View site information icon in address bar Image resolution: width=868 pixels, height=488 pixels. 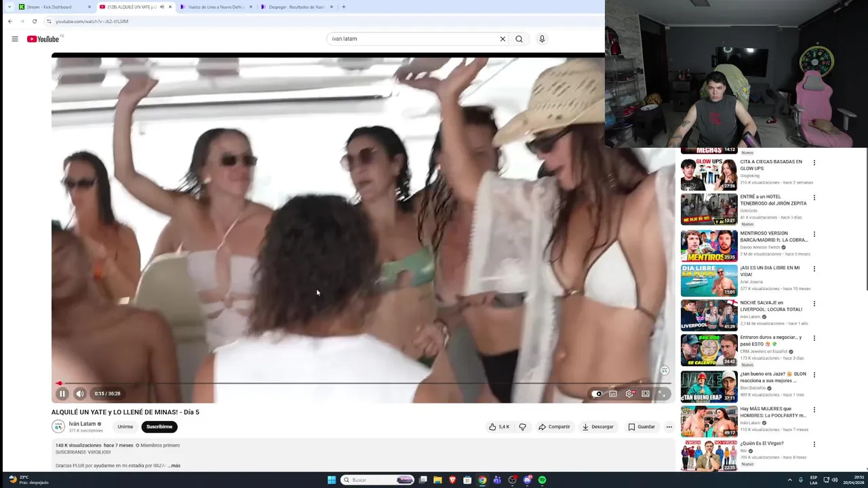(x=49, y=21)
